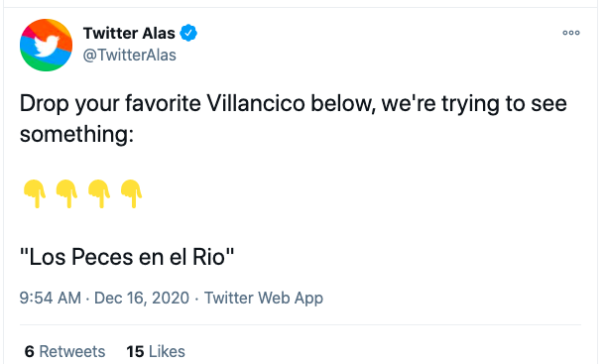Click the "something:" tweet text line

(76, 135)
